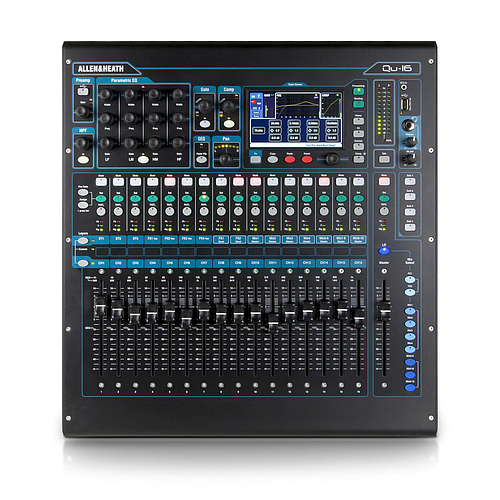The image size is (500, 500).
Task: Select channel CH1 with its green Sel key
Action: [x=101, y=199]
